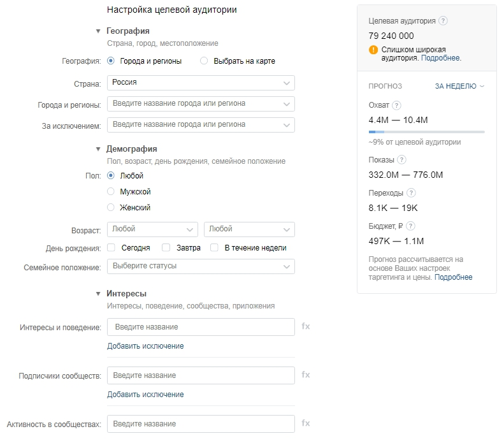Viewport: 504px width, 443px height.
Task: Select the Выбрать на карте radio option
Action: pyautogui.click(x=204, y=61)
